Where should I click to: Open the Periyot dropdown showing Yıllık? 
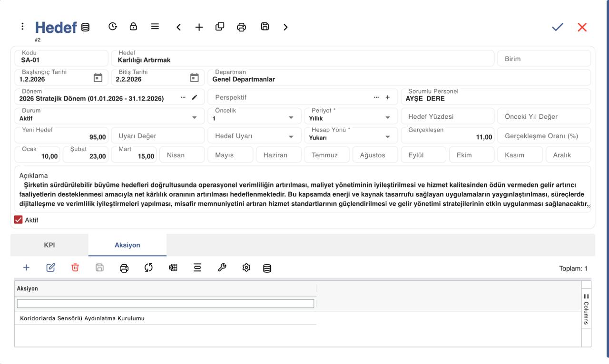(388, 117)
